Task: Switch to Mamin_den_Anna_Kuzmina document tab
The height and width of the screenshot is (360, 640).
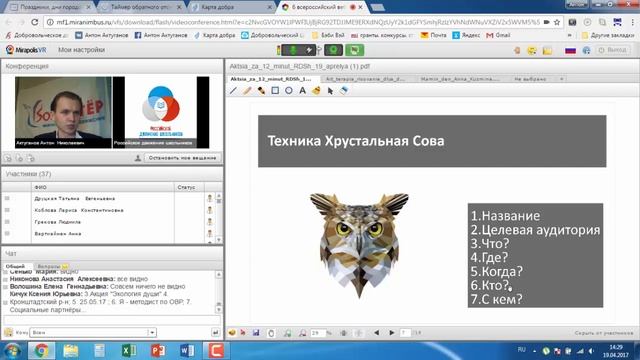Action: click(x=460, y=79)
